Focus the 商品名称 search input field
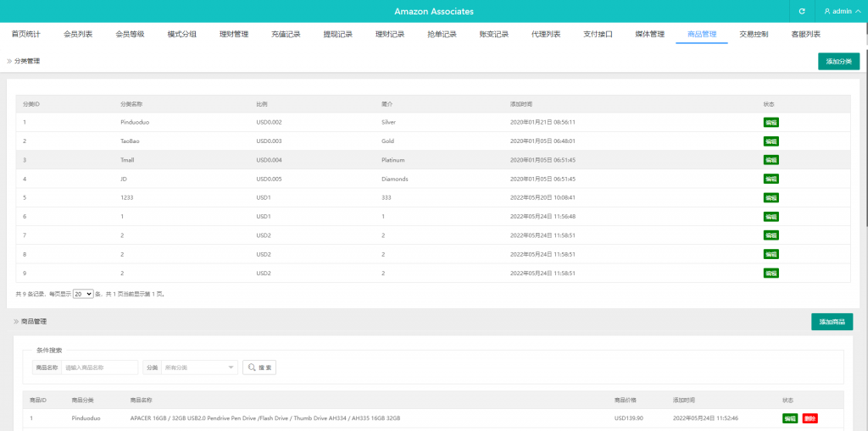Image resolution: width=868 pixels, height=431 pixels. click(100, 367)
